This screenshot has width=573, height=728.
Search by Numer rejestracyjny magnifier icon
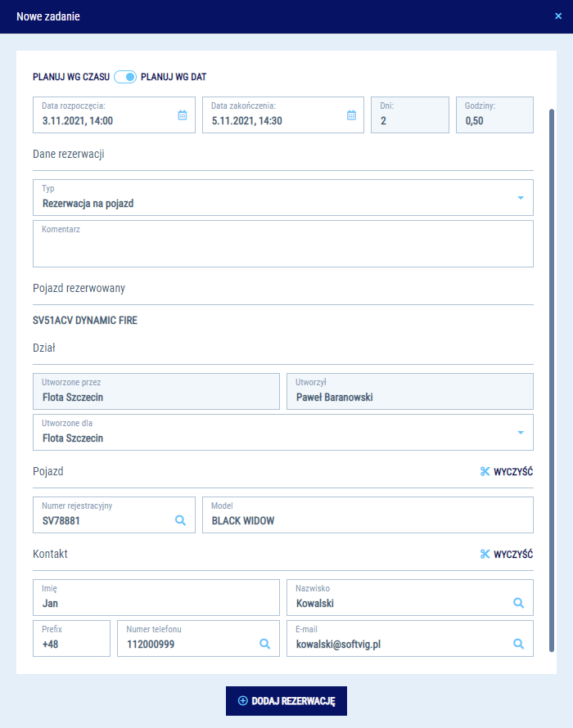click(181, 519)
